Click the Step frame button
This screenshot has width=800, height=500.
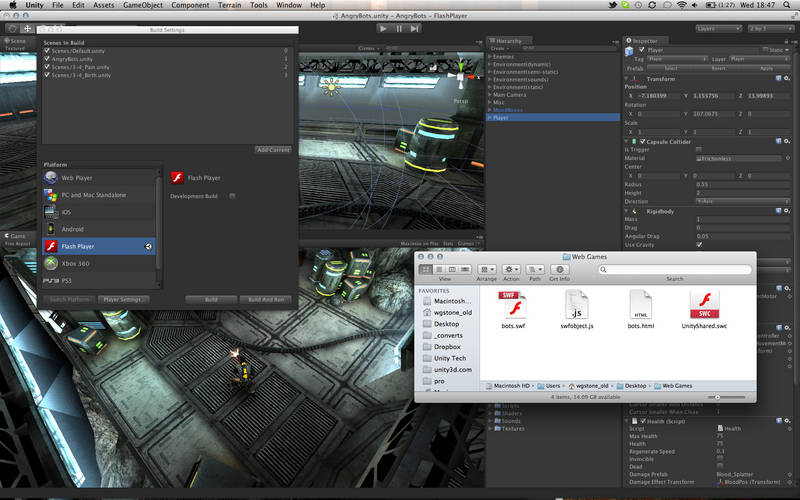point(415,29)
